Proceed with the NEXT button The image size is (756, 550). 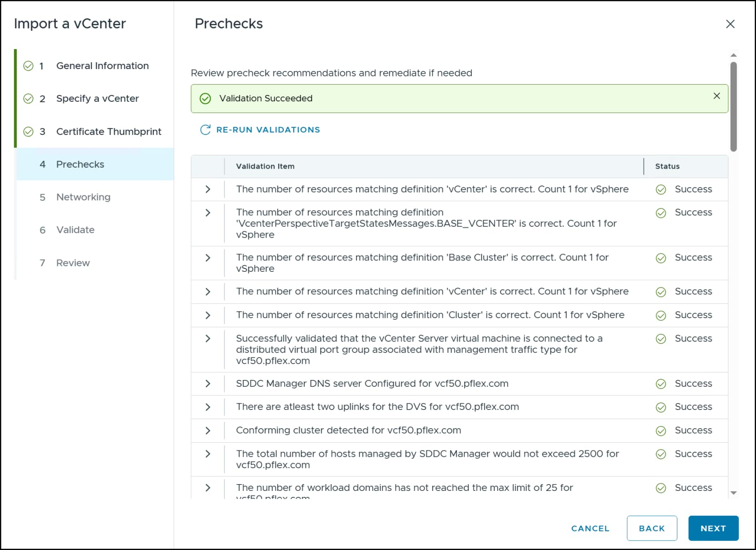(713, 529)
